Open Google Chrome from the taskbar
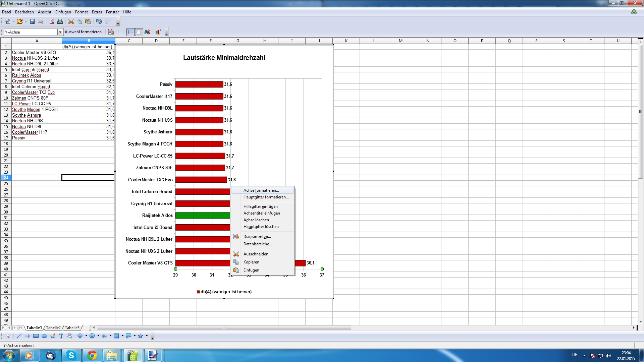644x362 pixels. tap(92, 355)
